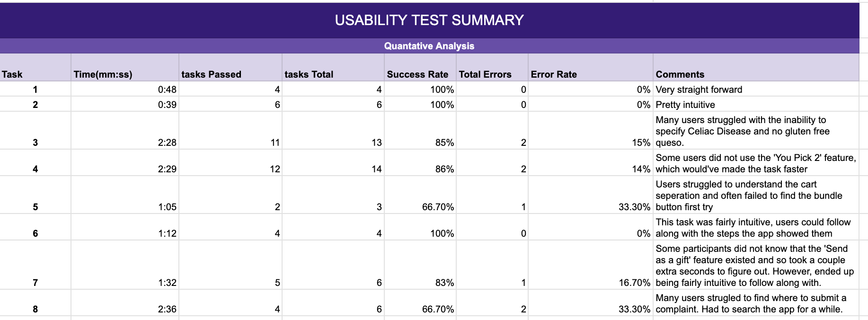The image size is (868, 320).
Task: Click the Quantative Analysis section header
Action: tap(429, 46)
